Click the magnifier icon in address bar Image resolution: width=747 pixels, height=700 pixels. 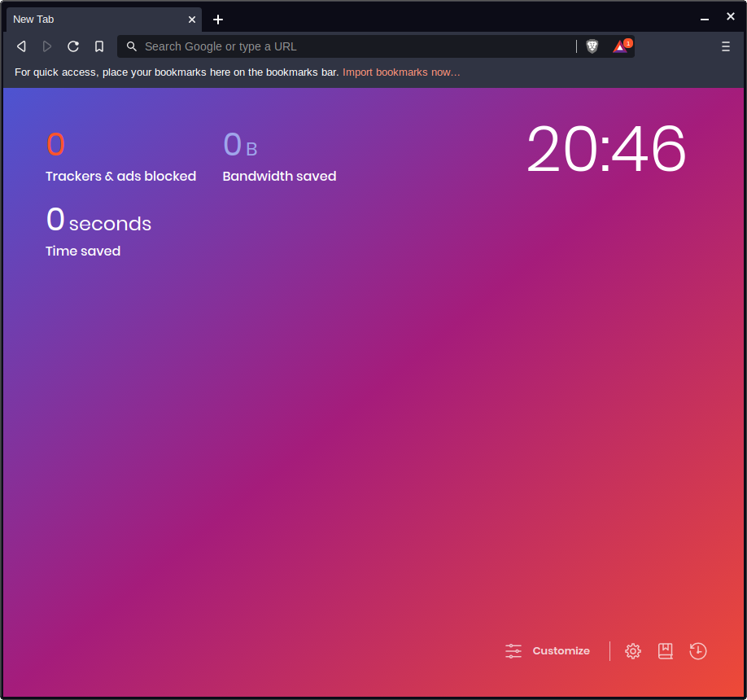(132, 46)
